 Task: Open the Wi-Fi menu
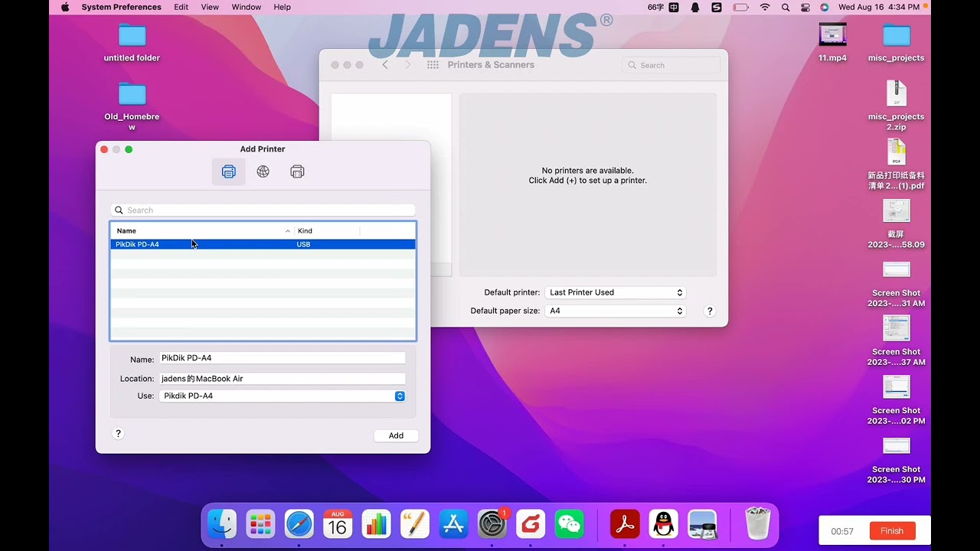[764, 7]
